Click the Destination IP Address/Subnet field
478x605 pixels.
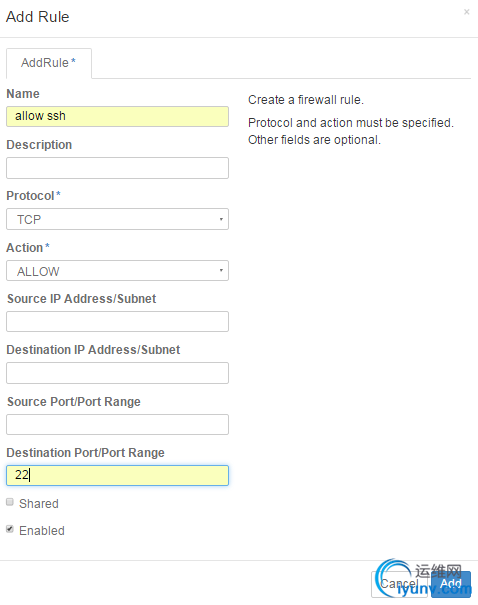(117, 373)
